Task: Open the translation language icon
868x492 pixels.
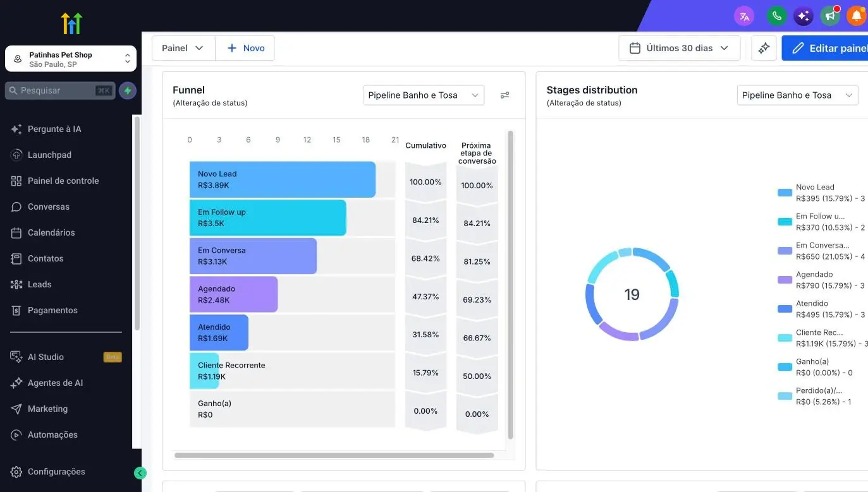Action: 744,16
